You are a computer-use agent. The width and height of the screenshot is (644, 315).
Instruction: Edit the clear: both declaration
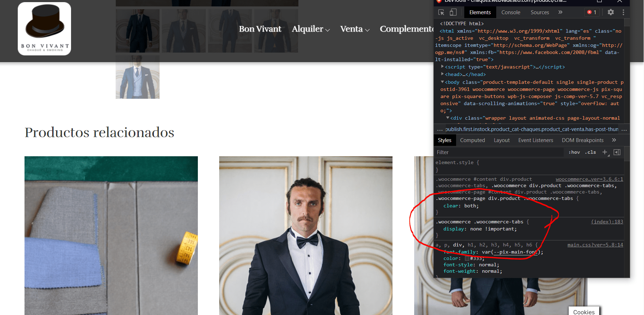[x=461, y=206]
